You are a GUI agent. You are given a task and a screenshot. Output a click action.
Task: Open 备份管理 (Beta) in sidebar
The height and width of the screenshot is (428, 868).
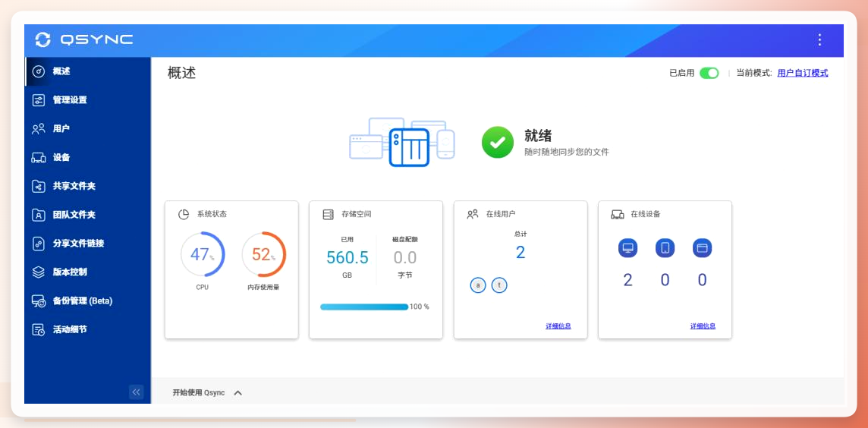tap(87, 301)
